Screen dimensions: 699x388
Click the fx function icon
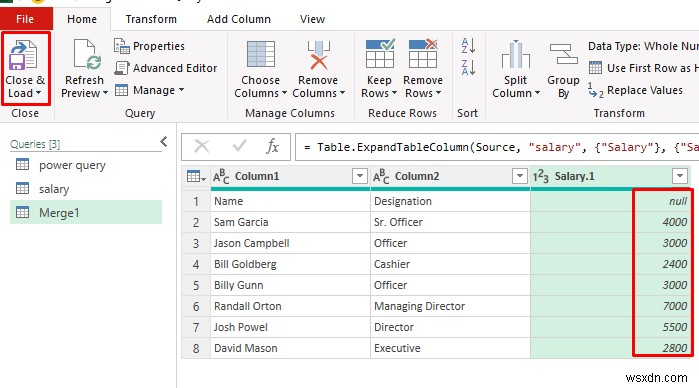click(272, 146)
